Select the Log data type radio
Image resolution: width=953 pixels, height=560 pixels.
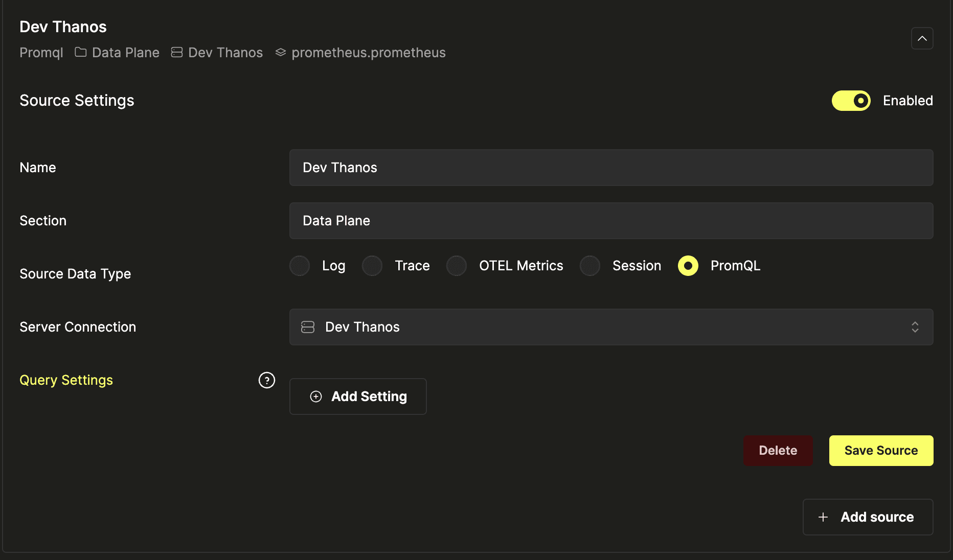point(300,266)
